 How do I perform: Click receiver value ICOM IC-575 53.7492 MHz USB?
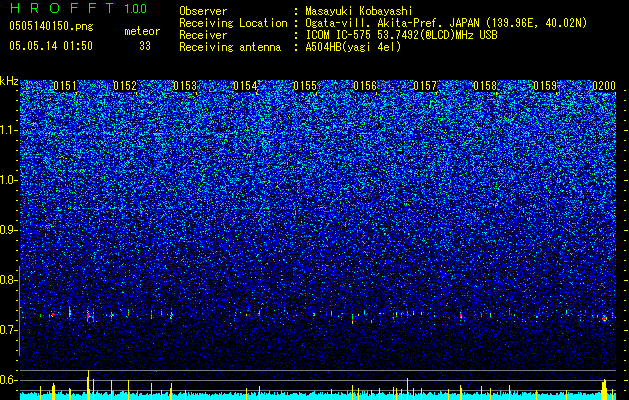click(x=401, y=35)
